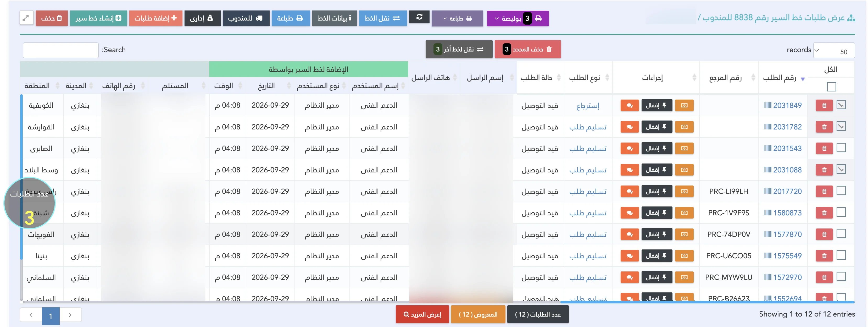Click نقل لخط أخر button

(x=459, y=49)
